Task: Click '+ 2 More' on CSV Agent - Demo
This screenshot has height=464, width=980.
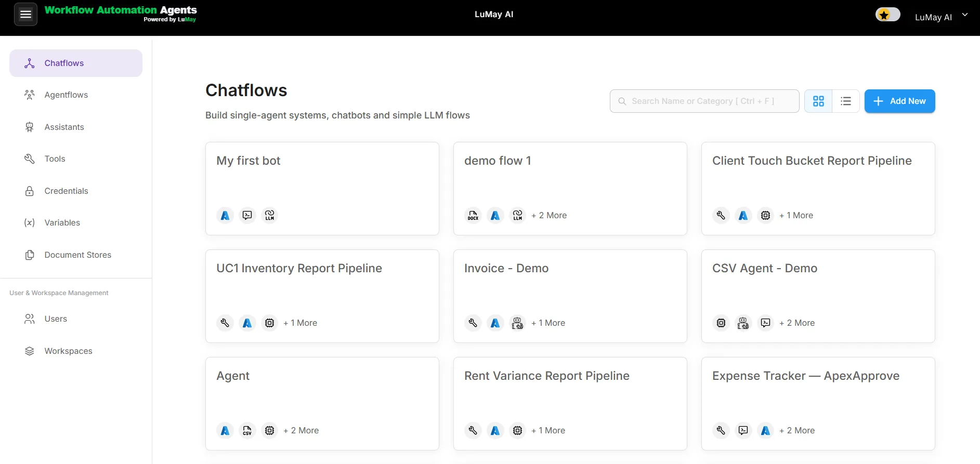Action: pos(797,323)
